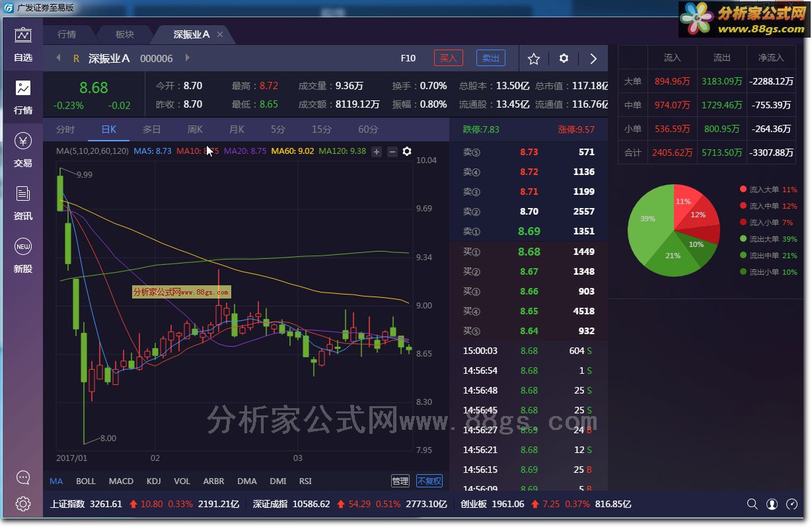Open search magnifier in status bar
The height and width of the screenshot is (527, 812).
pyautogui.click(x=752, y=504)
